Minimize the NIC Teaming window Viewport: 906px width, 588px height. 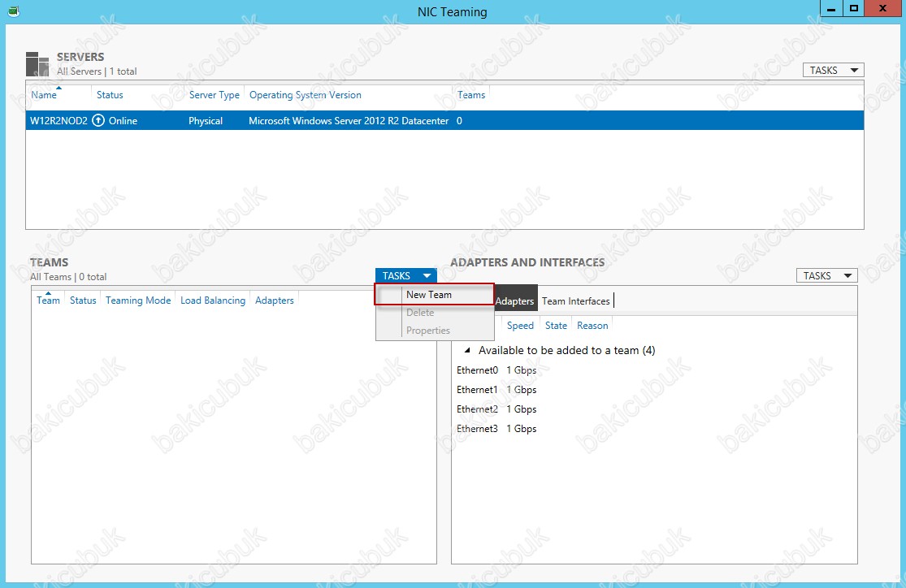coord(831,9)
